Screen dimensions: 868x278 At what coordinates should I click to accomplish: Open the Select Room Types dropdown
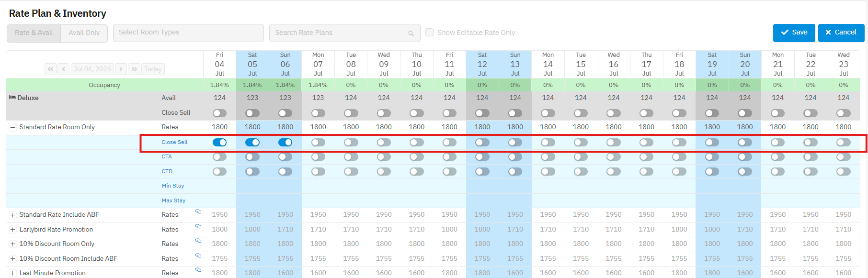[x=188, y=33]
